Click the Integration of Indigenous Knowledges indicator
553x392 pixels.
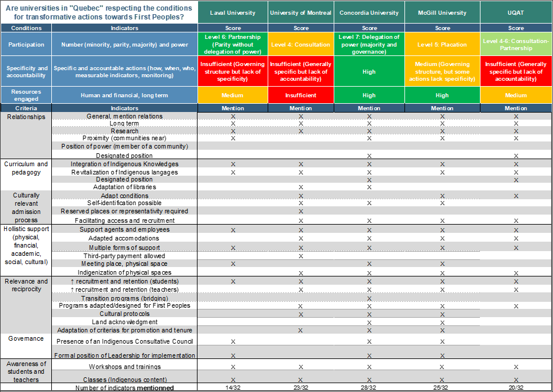click(124, 164)
